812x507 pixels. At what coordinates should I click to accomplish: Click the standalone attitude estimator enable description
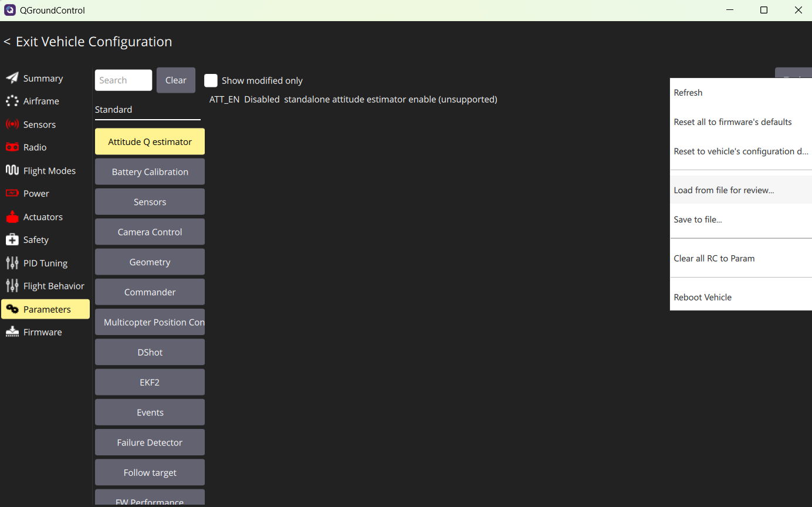tap(391, 100)
